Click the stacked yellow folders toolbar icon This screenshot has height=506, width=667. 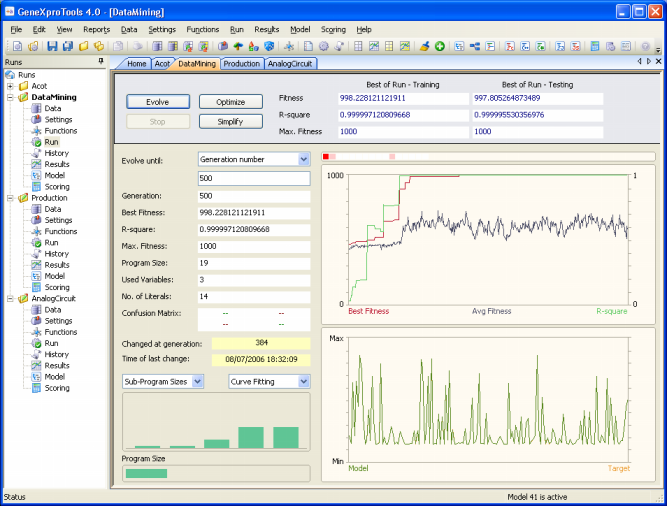tap(99, 46)
